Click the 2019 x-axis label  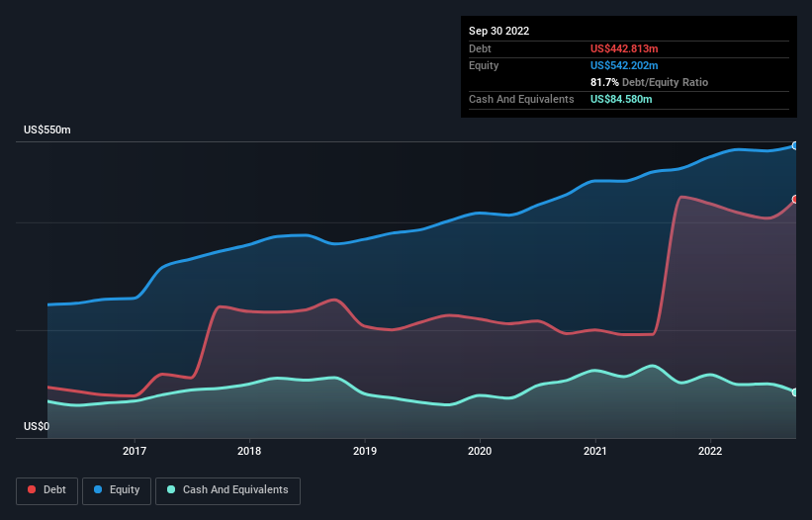pos(365,451)
